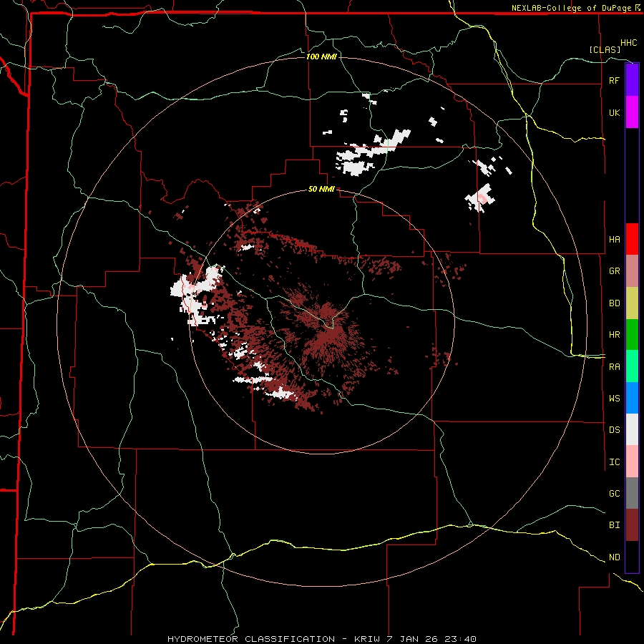Pick the RA light-green legend swatch
Image resolution: width=644 pixels, height=644 pixels.
tap(632, 366)
